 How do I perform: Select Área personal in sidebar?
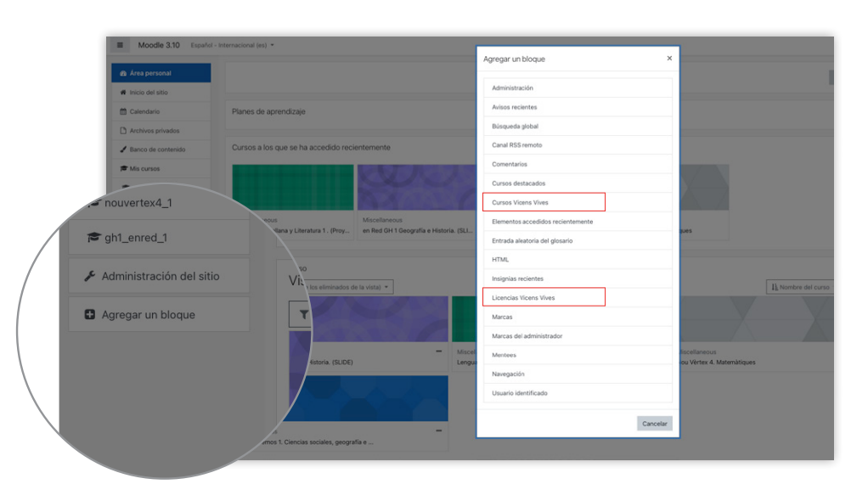[x=161, y=73]
